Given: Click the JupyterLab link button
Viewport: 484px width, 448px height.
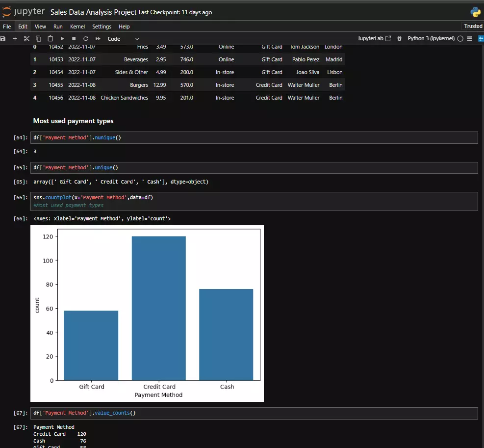Looking at the screenshot, I should coord(374,39).
